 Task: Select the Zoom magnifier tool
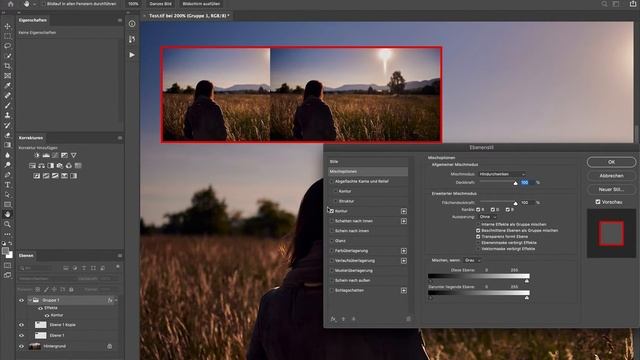pyautogui.click(x=7, y=224)
